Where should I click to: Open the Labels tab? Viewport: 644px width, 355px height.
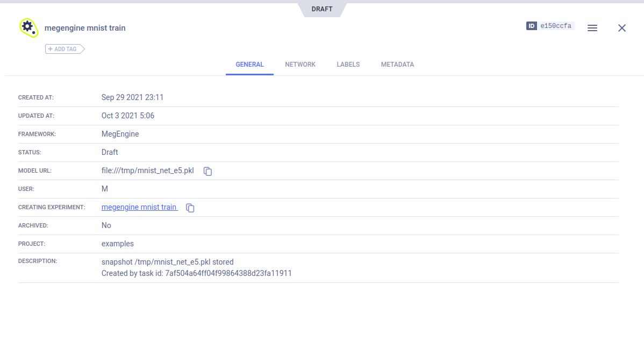[348, 65]
